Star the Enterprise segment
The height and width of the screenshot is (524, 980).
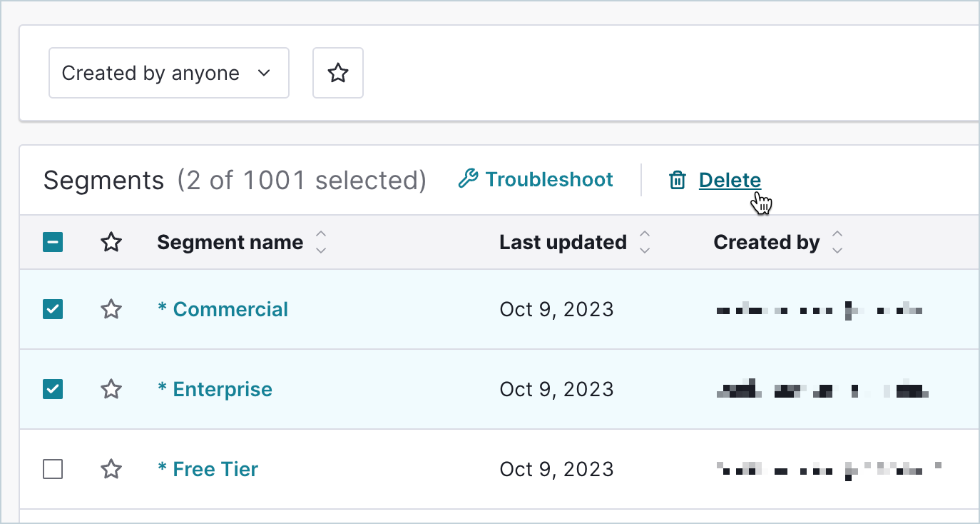click(x=111, y=389)
